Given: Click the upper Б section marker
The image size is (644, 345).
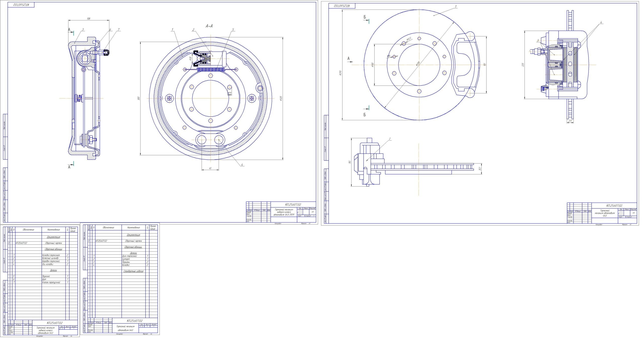Looking at the screenshot, I should point(365,17).
